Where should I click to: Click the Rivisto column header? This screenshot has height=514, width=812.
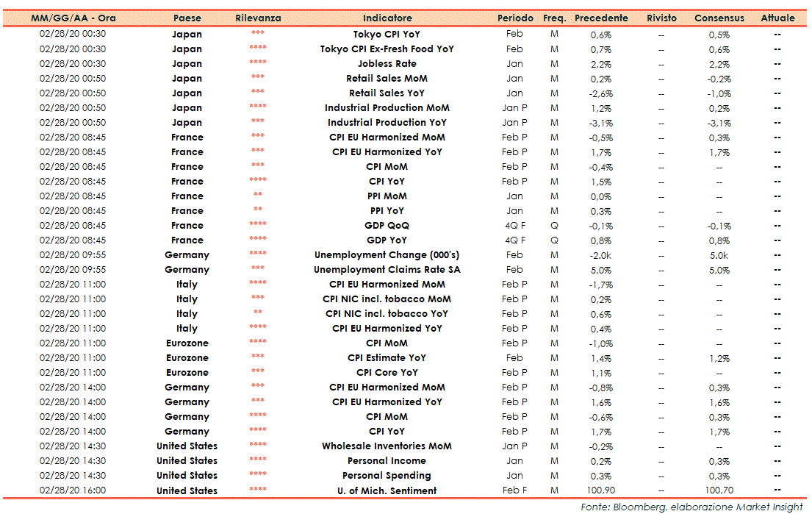tap(661, 18)
